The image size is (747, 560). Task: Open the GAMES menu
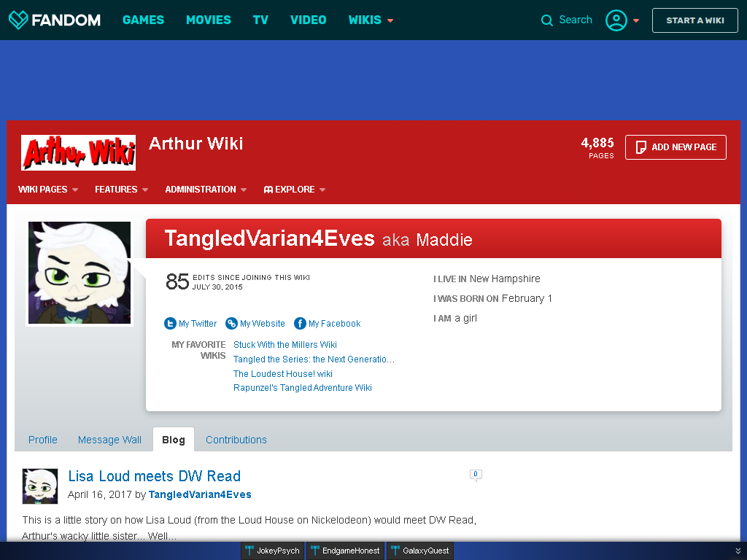point(143,20)
